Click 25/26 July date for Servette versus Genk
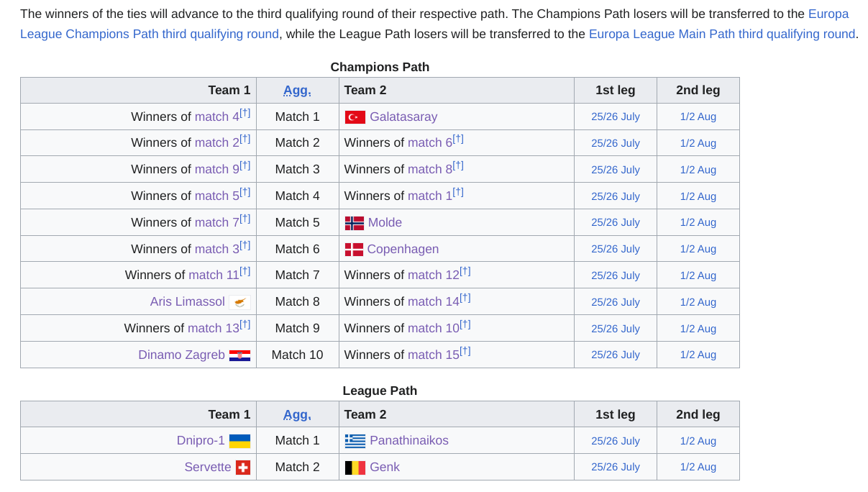The width and height of the screenshot is (868, 492). pyautogui.click(x=616, y=467)
